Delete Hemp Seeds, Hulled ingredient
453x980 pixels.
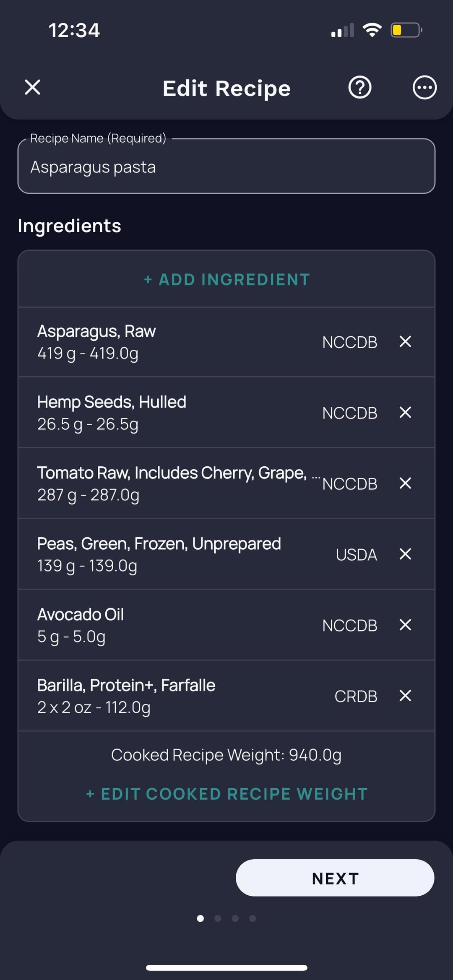405,413
